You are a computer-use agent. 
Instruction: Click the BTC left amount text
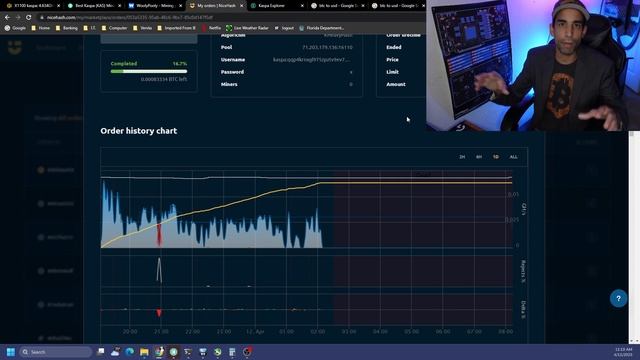click(164, 79)
